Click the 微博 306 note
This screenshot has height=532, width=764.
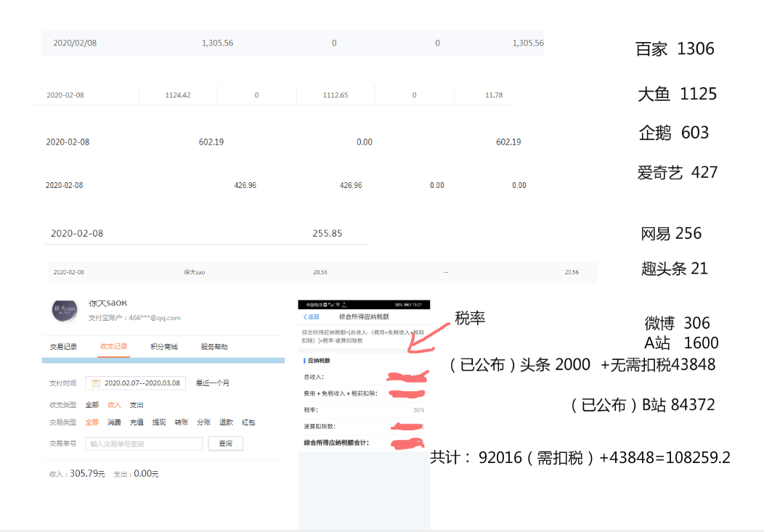(x=678, y=323)
